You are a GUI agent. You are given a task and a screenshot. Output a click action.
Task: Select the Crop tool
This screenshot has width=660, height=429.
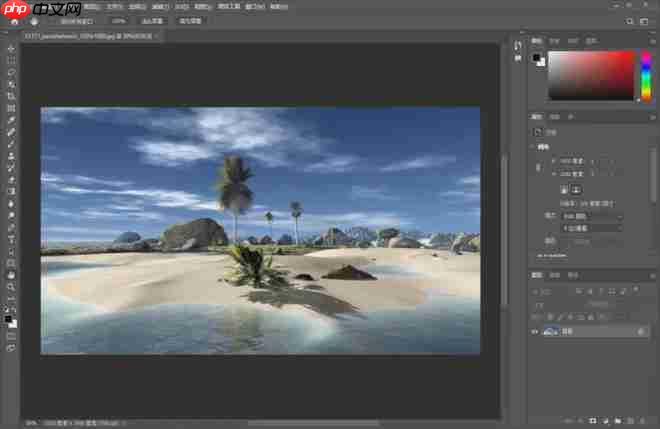click(11, 96)
